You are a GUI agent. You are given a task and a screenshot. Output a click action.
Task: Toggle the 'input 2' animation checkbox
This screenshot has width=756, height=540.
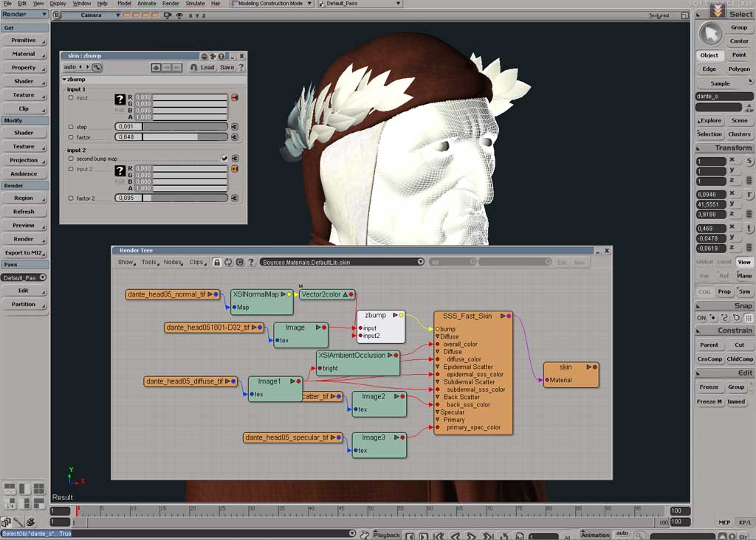pyautogui.click(x=71, y=169)
